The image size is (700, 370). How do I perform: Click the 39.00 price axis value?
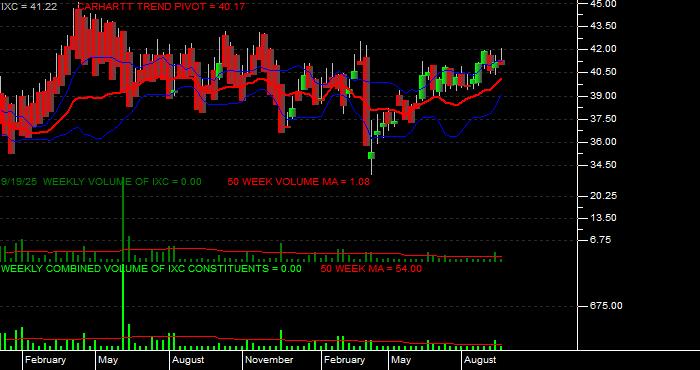(603, 96)
